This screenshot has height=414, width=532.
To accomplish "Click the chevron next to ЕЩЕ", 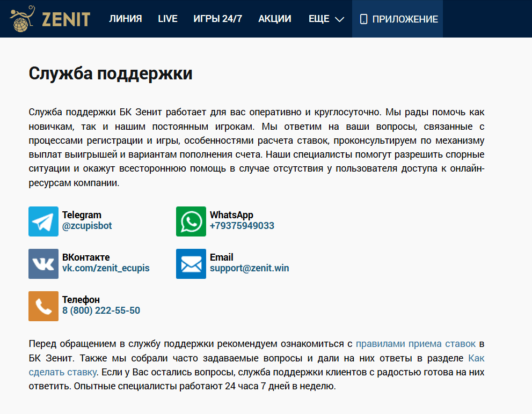I will (339, 19).
